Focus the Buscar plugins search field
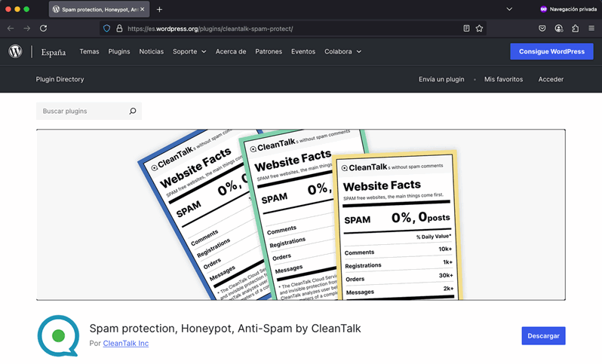The height and width of the screenshot is (364, 602). tap(89, 112)
